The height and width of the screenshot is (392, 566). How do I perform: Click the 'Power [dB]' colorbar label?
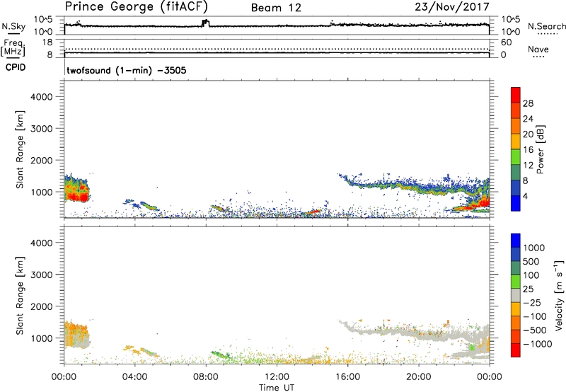(540, 149)
